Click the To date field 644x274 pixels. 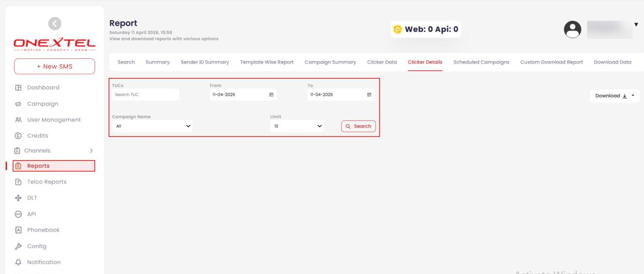coord(341,95)
